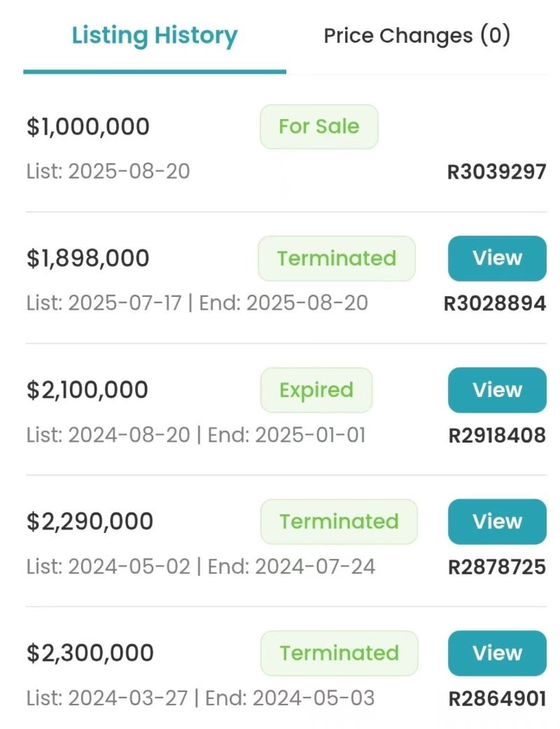The height and width of the screenshot is (729, 560).
Task: Switch to the Listing History tab
Action: click(x=155, y=36)
